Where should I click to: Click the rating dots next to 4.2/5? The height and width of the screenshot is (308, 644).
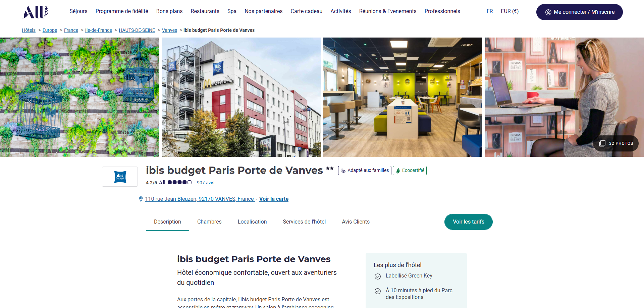pyautogui.click(x=179, y=182)
